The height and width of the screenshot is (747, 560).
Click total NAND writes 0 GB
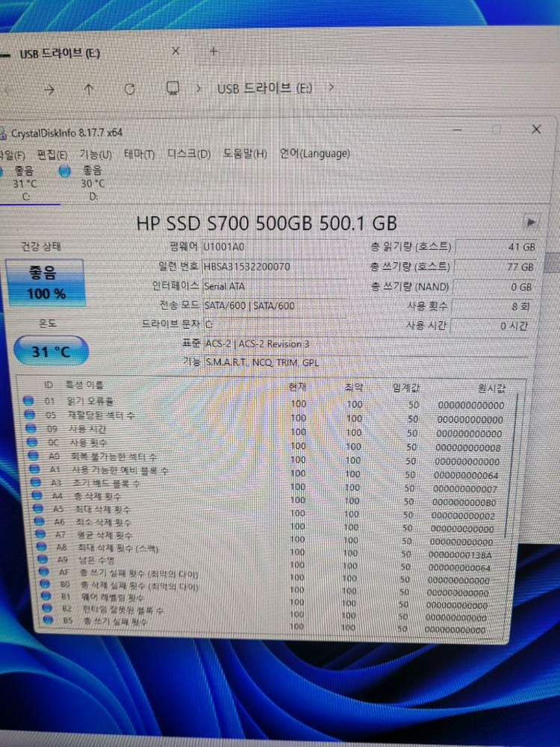[494, 287]
